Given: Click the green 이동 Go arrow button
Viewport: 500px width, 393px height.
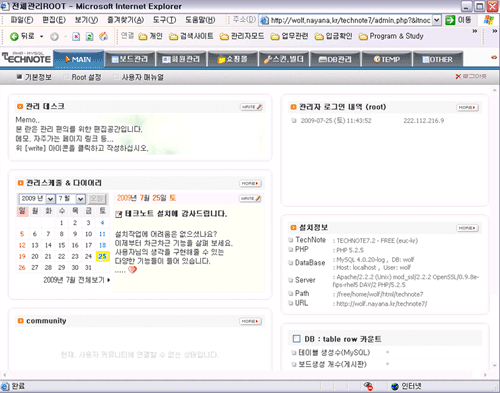Looking at the screenshot, I should pos(450,20).
